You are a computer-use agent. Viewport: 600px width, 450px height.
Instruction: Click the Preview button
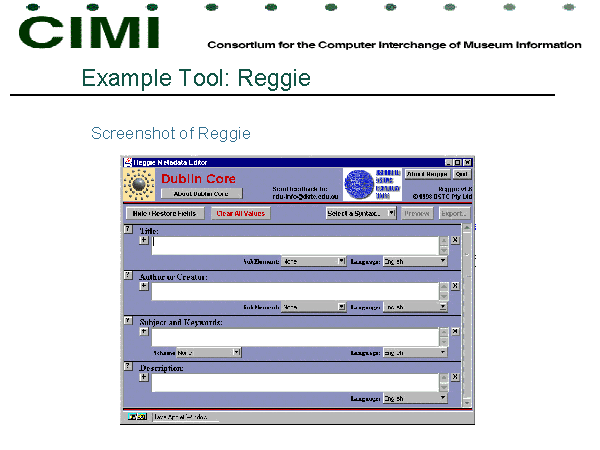pos(417,213)
